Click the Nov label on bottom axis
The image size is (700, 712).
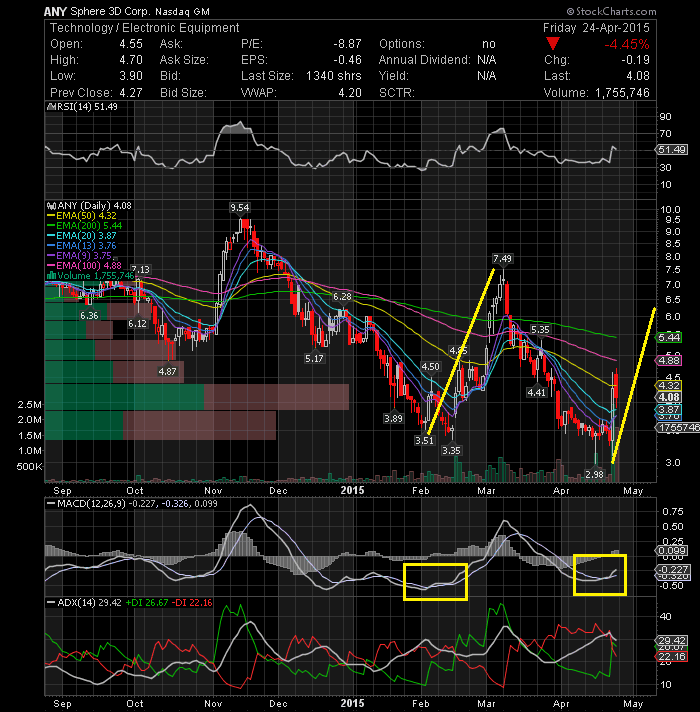213,703
